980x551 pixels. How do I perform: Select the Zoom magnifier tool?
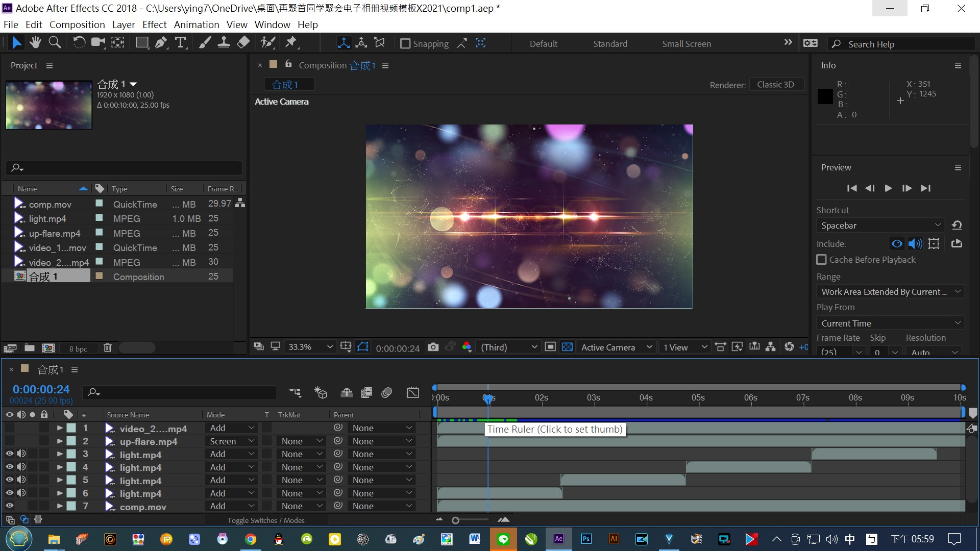55,43
